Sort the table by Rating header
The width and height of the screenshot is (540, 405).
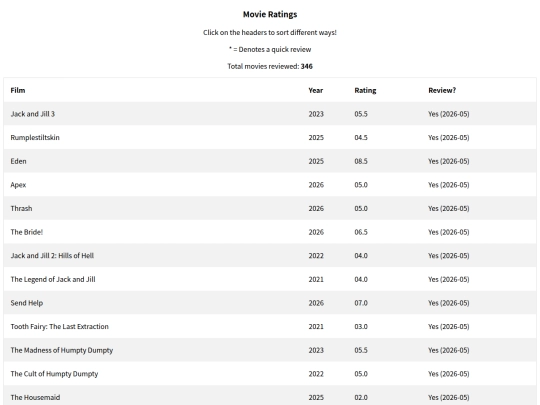365,90
